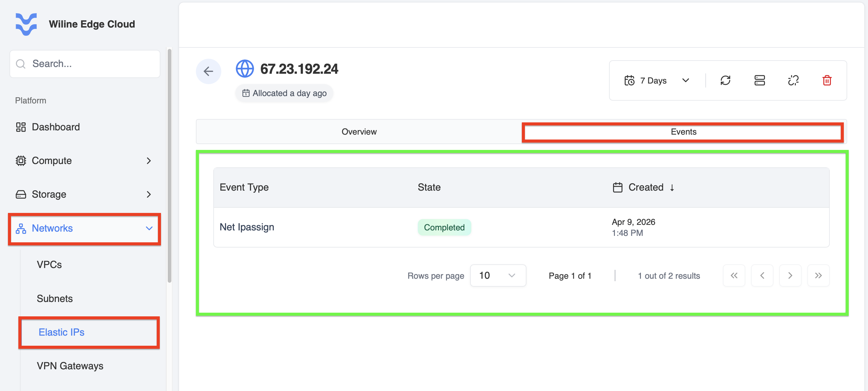This screenshot has width=868, height=391.
Task: Delete the Elastic IP with the trash icon
Action: [x=827, y=80]
